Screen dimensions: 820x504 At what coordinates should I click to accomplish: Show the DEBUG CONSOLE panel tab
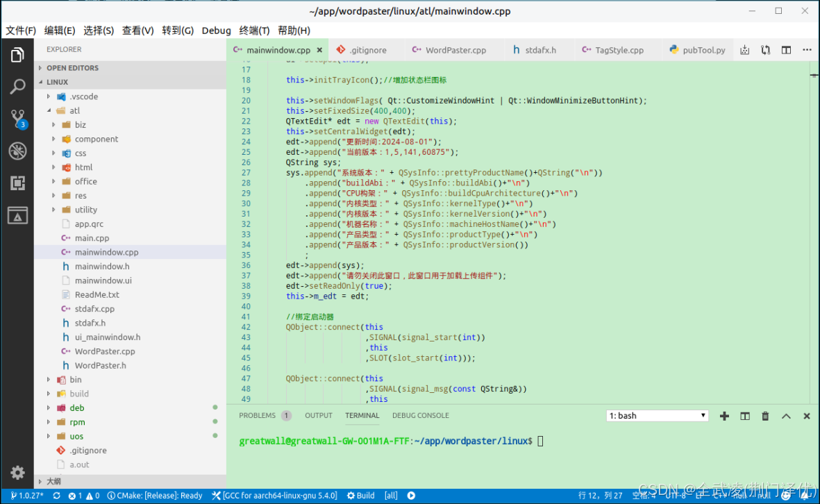click(x=421, y=416)
